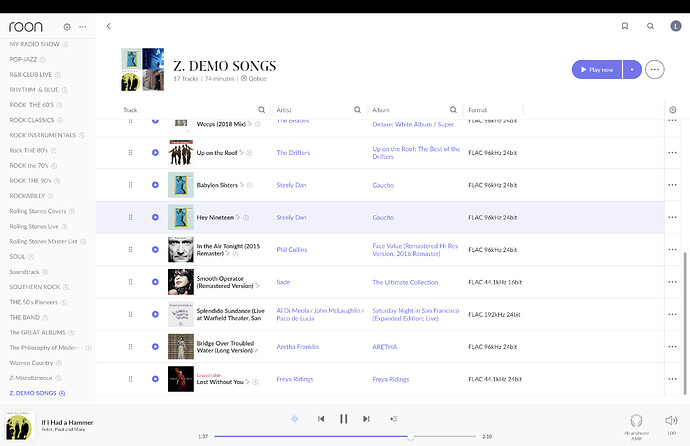690x446 pixels.
Task: Play Lost Without You track
Action: pyautogui.click(x=155, y=379)
